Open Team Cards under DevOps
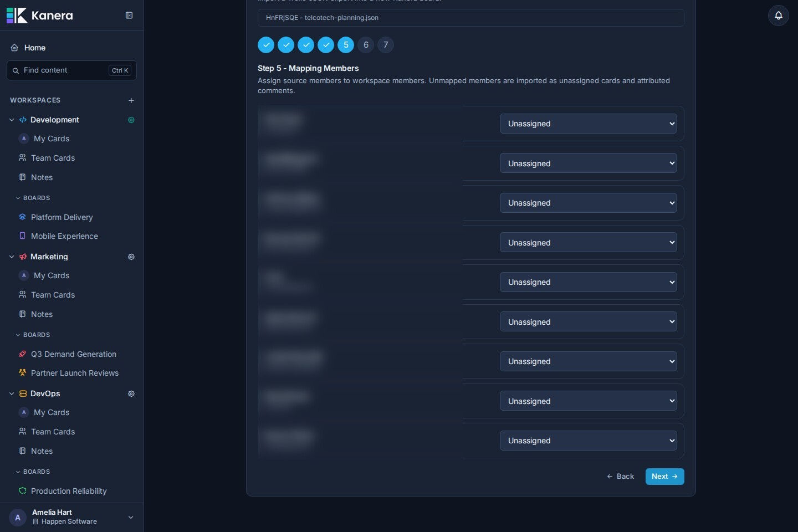798x532 pixels. point(53,432)
